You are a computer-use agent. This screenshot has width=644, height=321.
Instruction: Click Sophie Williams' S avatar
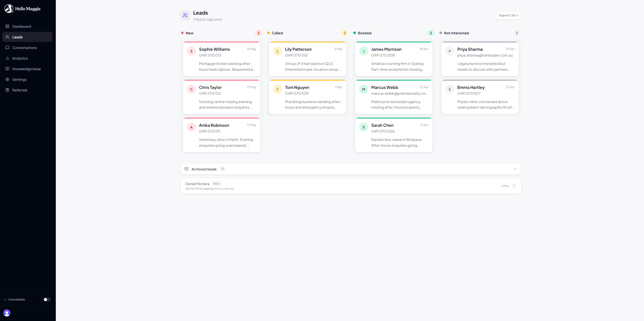[x=191, y=51]
